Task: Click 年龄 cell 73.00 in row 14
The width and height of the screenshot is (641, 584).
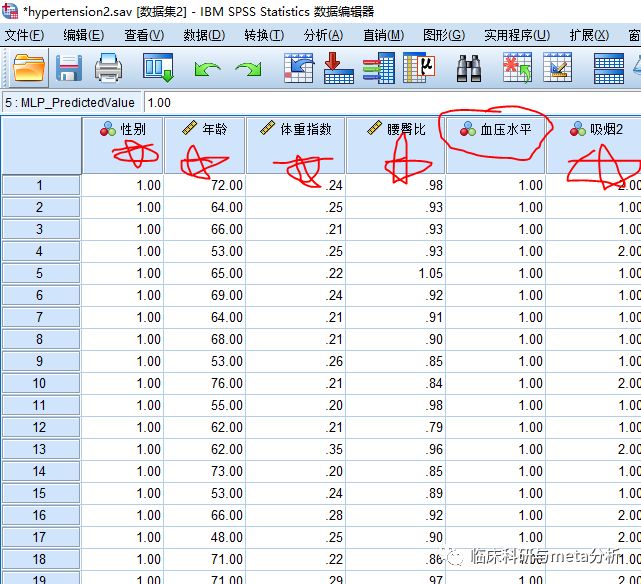Action: [204, 471]
